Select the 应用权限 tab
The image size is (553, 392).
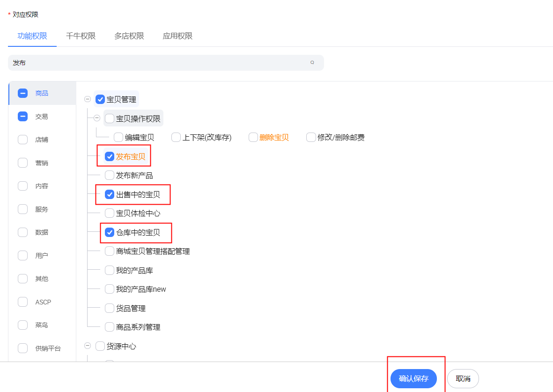point(177,36)
